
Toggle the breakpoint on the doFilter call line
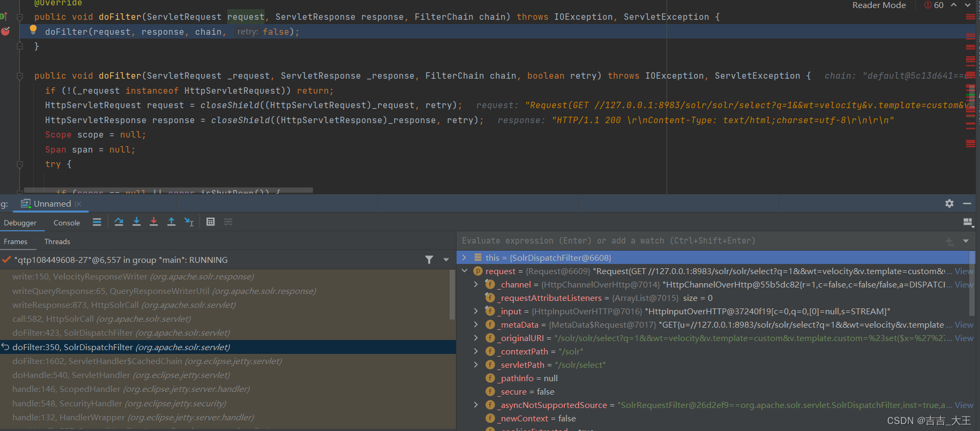[x=5, y=31]
